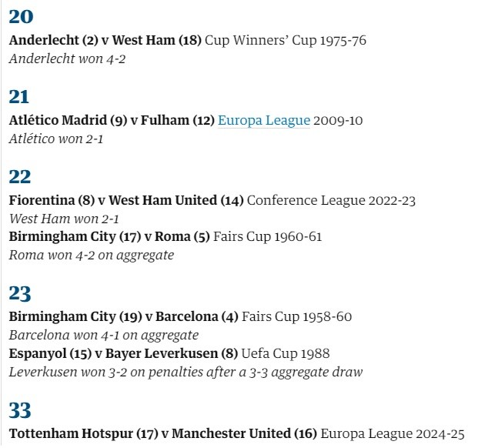This screenshot has height=448, width=498.
Task: Click 'Anderlecht won 4-2' result line
Action: coord(67,59)
